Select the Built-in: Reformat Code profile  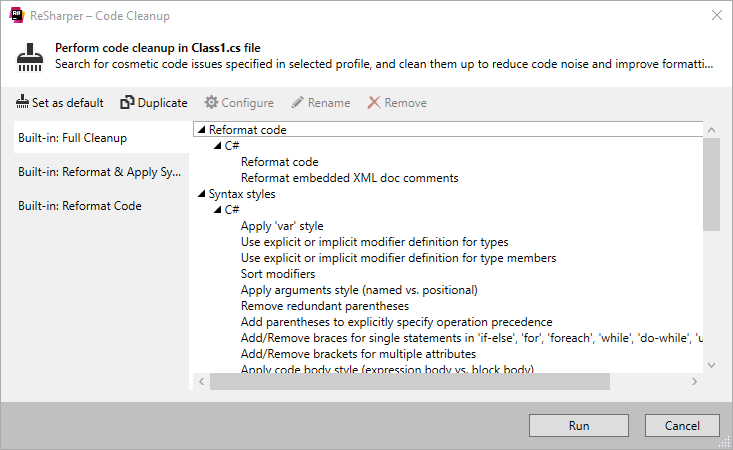tap(80, 206)
